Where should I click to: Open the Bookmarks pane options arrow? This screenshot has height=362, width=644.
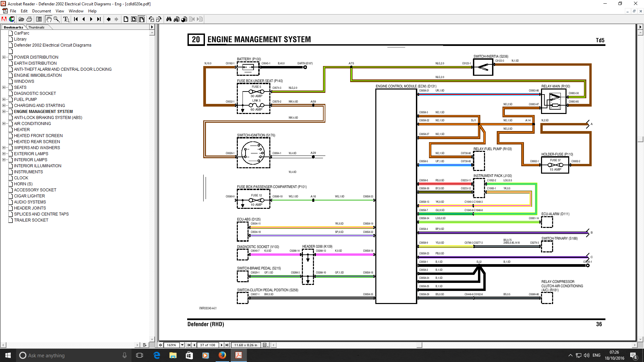(152, 27)
